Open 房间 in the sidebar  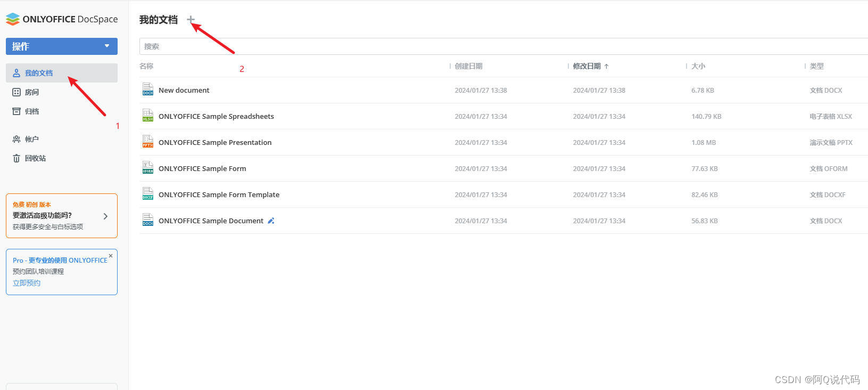pyautogui.click(x=31, y=92)
